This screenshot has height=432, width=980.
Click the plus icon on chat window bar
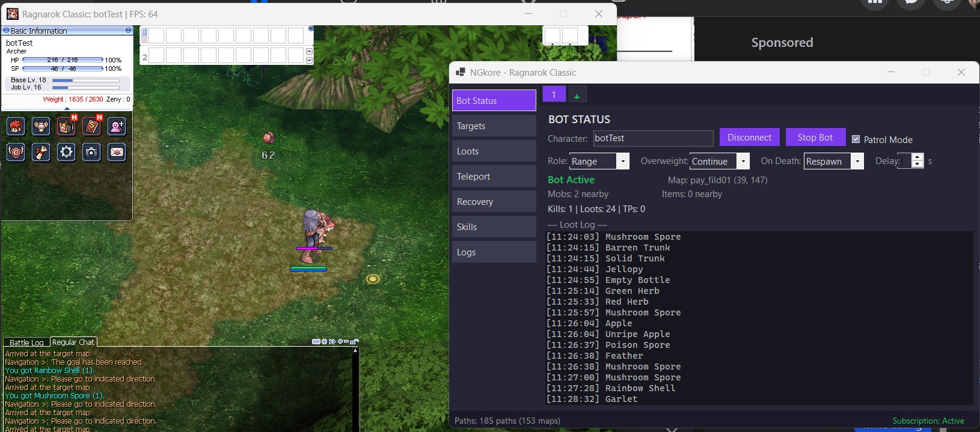(x=340, y=341)
